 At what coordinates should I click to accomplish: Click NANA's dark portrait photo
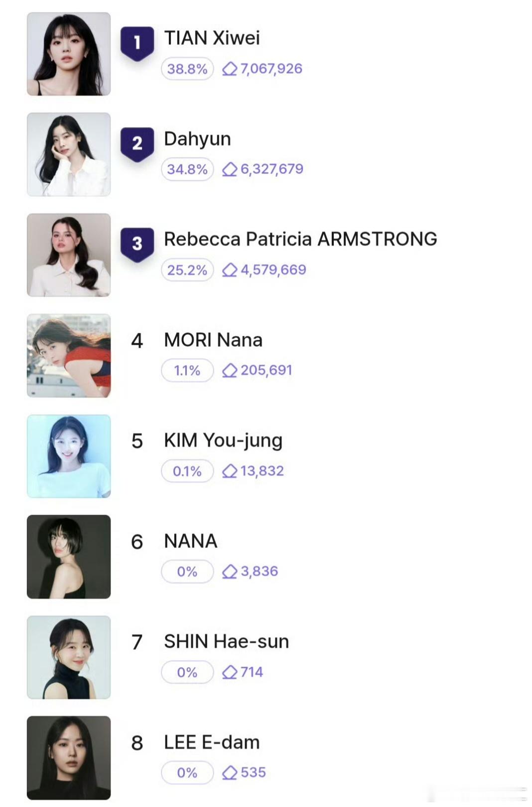pyautogui.click(x=69, y=557)
